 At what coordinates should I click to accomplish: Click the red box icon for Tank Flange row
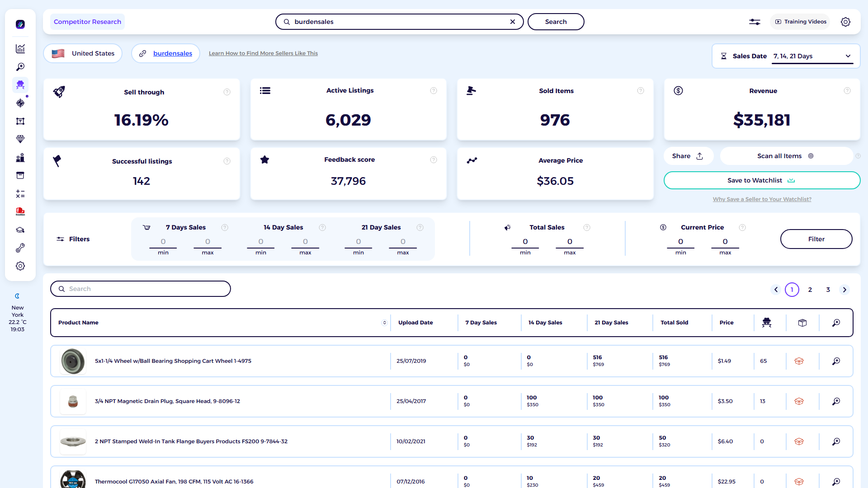coord(799,441)
